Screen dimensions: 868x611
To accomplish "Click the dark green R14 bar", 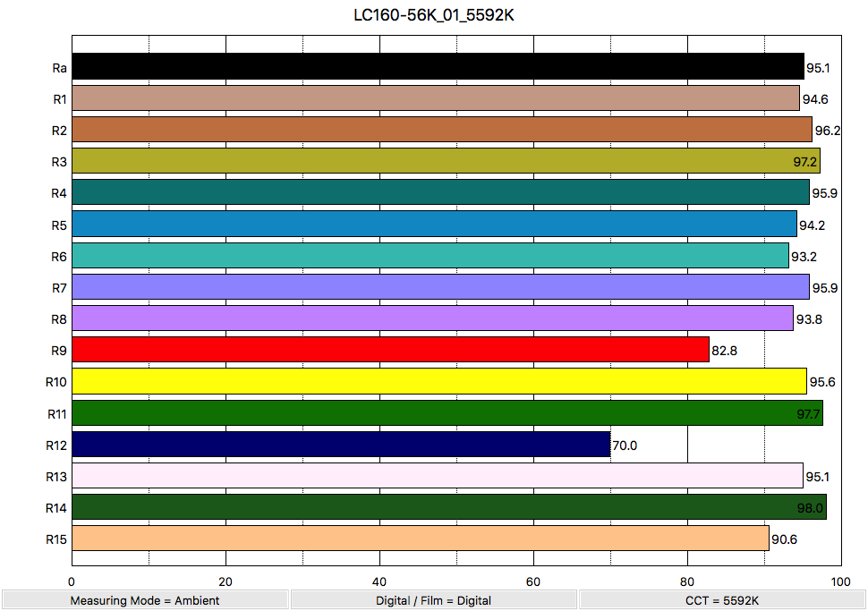I will 448,507.
